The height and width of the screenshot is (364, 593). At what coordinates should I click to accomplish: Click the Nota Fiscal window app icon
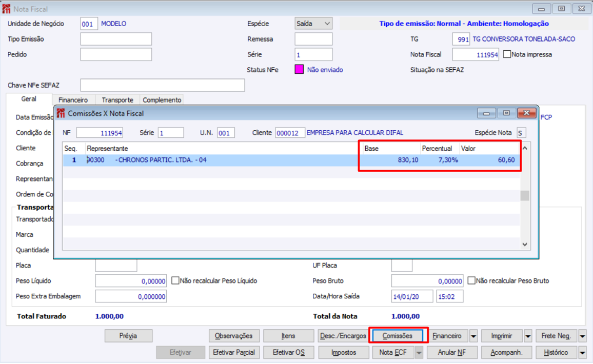pyautogui.click(x=7, y=9)
